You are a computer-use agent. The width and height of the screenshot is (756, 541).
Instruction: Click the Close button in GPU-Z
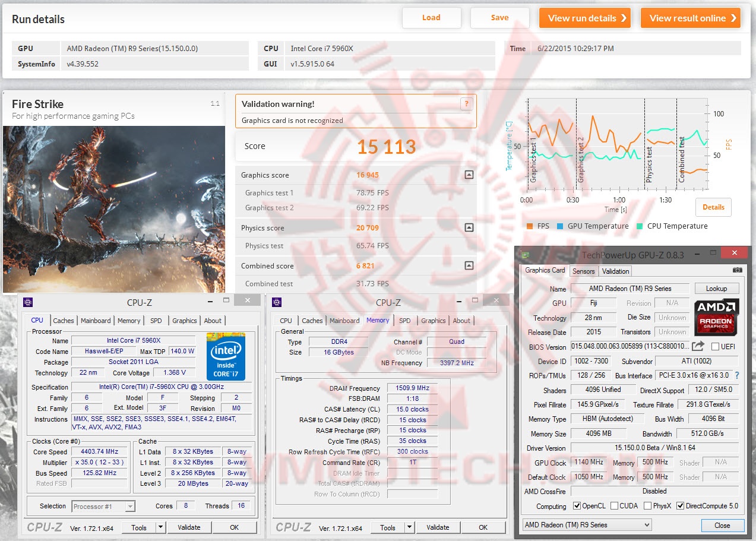pos(722,525)
